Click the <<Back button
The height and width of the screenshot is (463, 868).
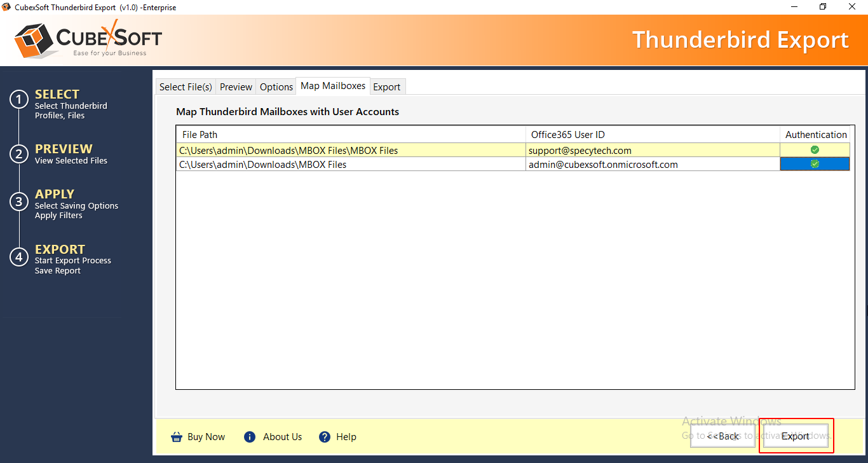click(722, 436)
